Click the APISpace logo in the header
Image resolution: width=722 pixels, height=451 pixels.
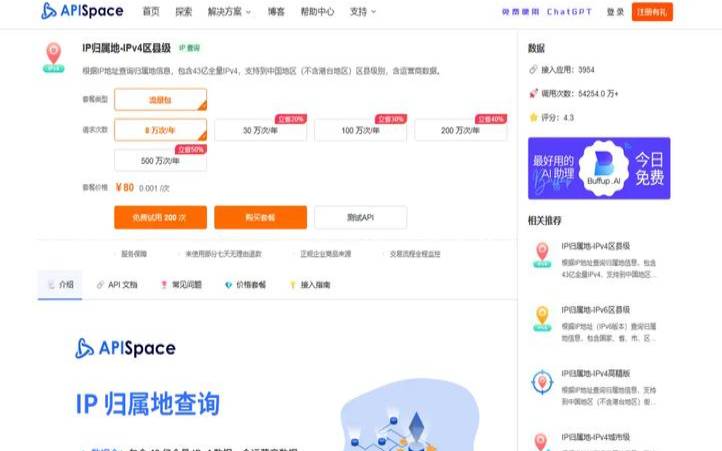tap(82, 11)
